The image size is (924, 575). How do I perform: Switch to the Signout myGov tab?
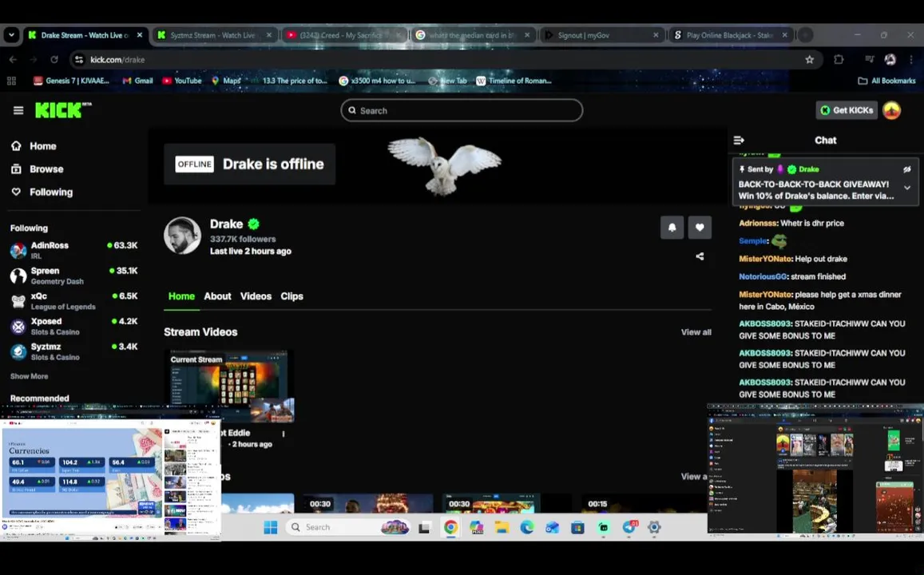[x=601, y=35]
